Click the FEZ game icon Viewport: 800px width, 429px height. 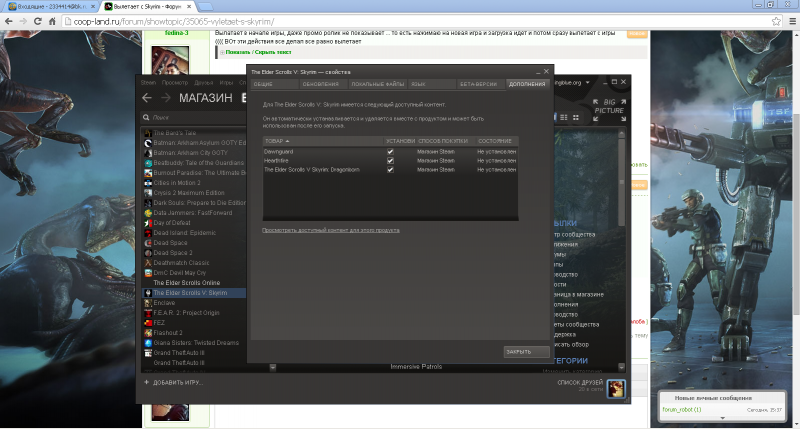pos(148,323)
